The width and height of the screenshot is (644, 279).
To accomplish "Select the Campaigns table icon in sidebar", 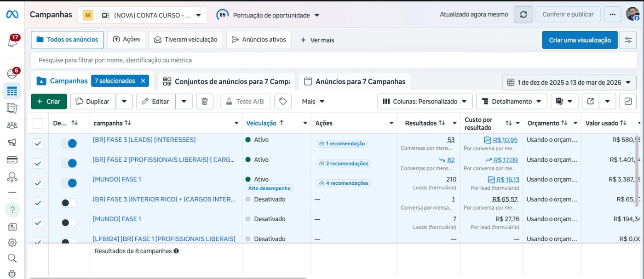I will coord(12,91).
